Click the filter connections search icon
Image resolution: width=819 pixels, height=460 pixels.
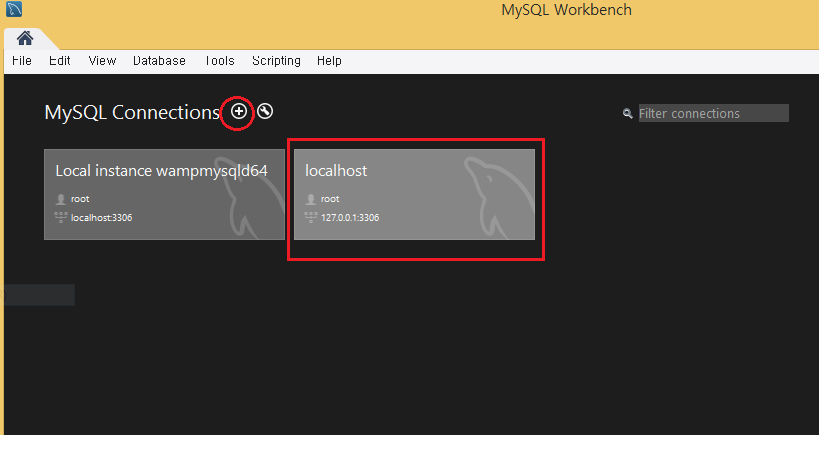click(x=627, y=113)
